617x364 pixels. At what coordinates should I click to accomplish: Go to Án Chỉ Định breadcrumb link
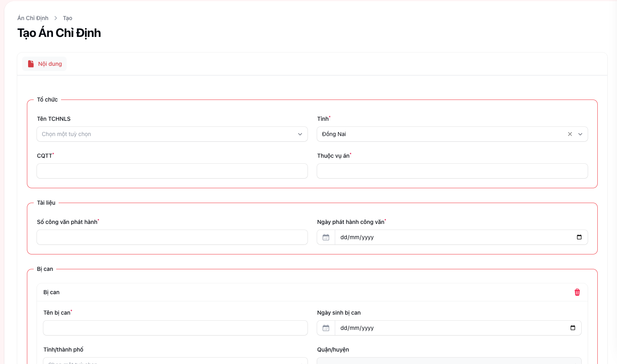pos(33,18)
